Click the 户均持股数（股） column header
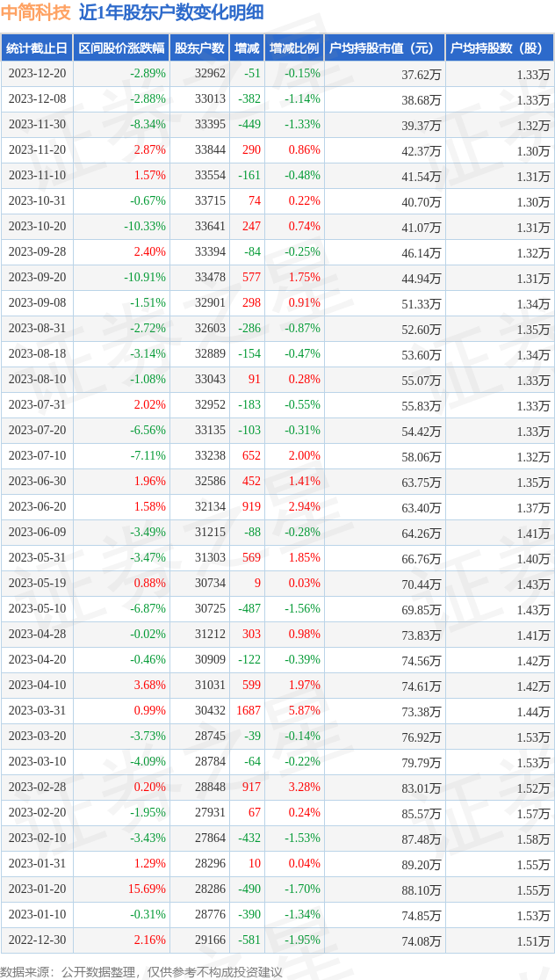555x980 pixels. 500,48
